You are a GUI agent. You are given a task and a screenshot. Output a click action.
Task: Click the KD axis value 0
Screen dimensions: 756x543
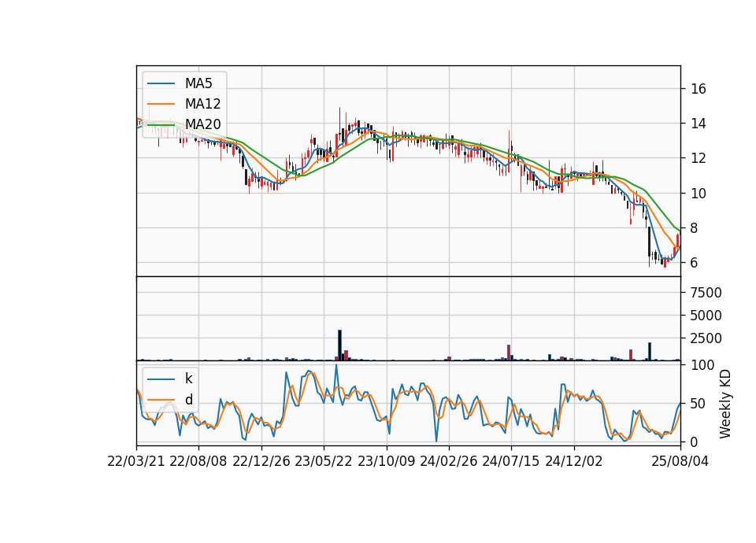(694, 441)
